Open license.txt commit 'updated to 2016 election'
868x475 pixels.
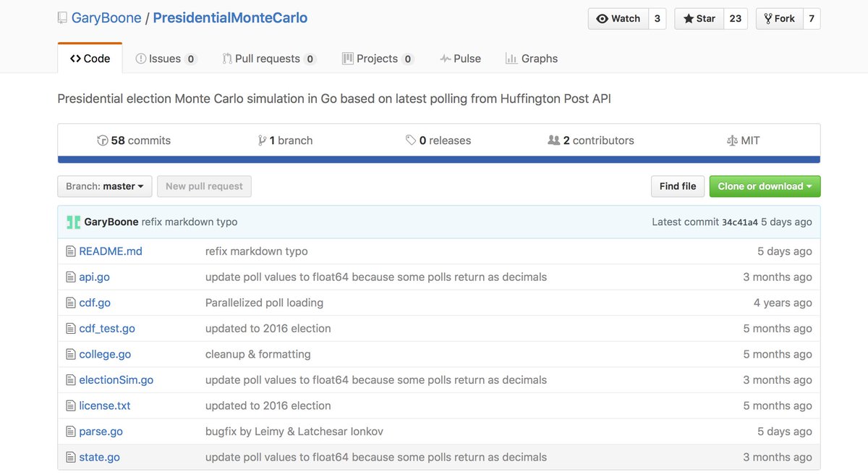[268, 405]
